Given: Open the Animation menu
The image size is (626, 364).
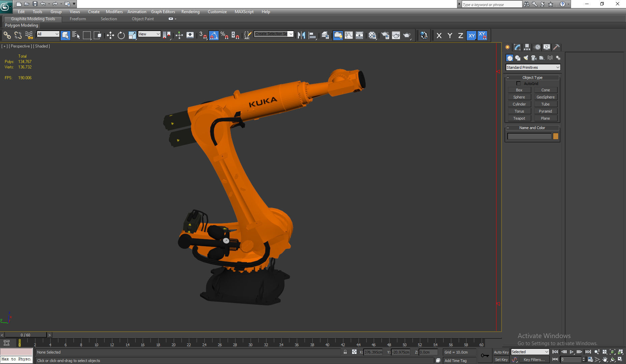Looking at the screenshot, I should click(137, 11).
